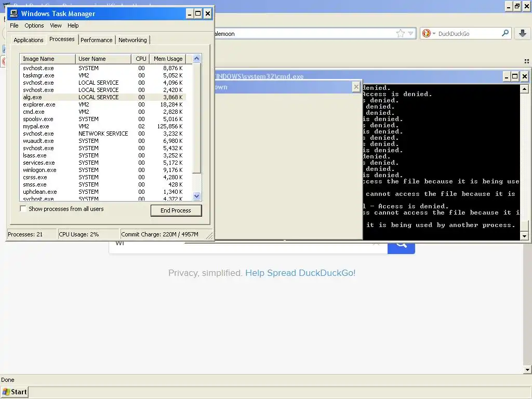Select the alg.exe process row
This screenshot has width=532, height=399.
[103, 97]
